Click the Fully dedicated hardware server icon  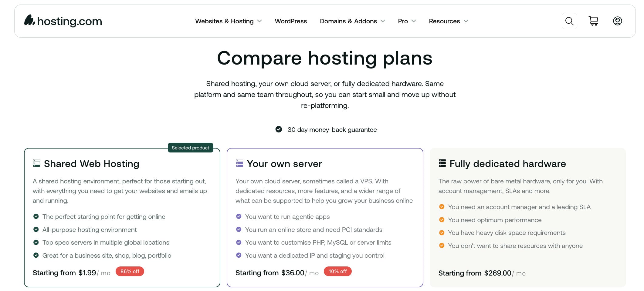coord(442,163)
